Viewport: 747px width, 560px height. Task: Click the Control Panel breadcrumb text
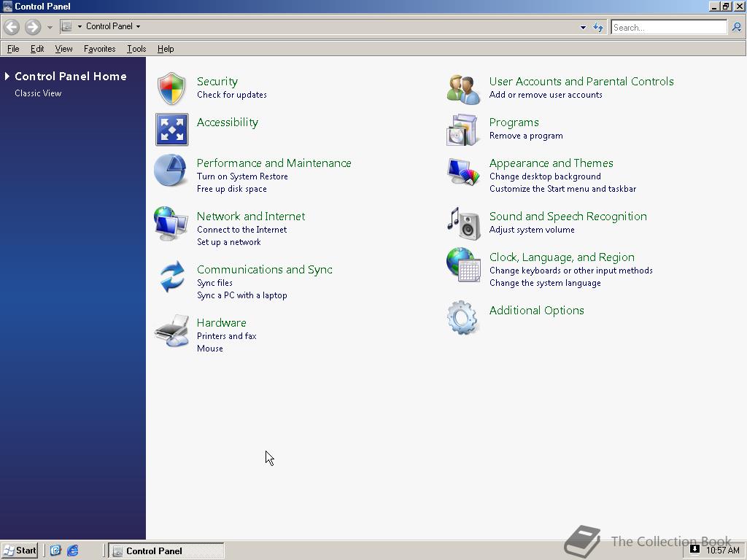[x=109, y=27]
